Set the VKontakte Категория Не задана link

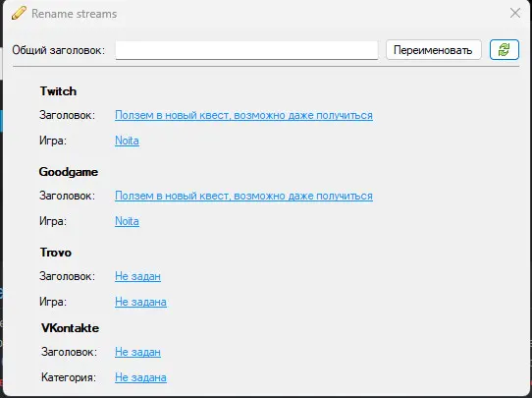(140, 377)
